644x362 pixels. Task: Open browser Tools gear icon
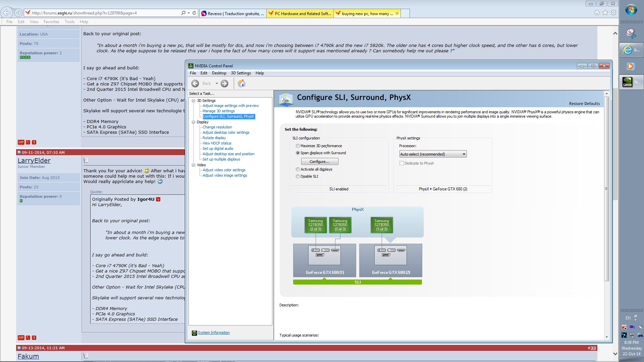pos(613,13)
